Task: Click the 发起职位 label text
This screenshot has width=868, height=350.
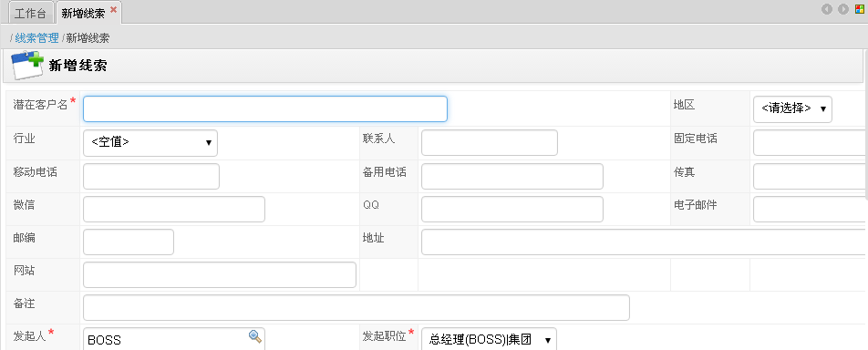Action: [x=385, y=335]
